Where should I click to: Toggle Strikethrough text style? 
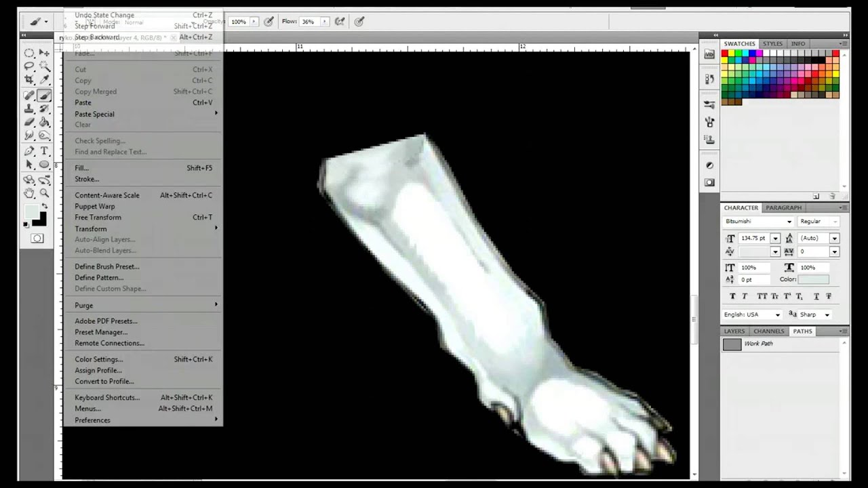(x=829, y=296)
